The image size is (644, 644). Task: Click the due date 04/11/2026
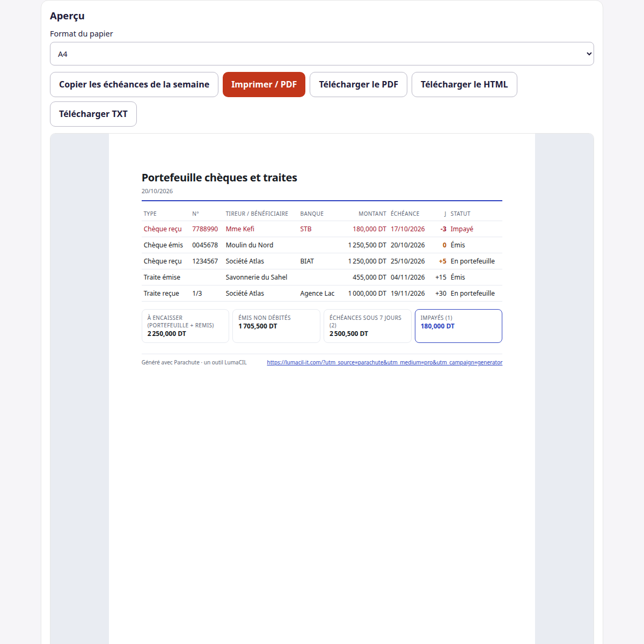[408, 277]
